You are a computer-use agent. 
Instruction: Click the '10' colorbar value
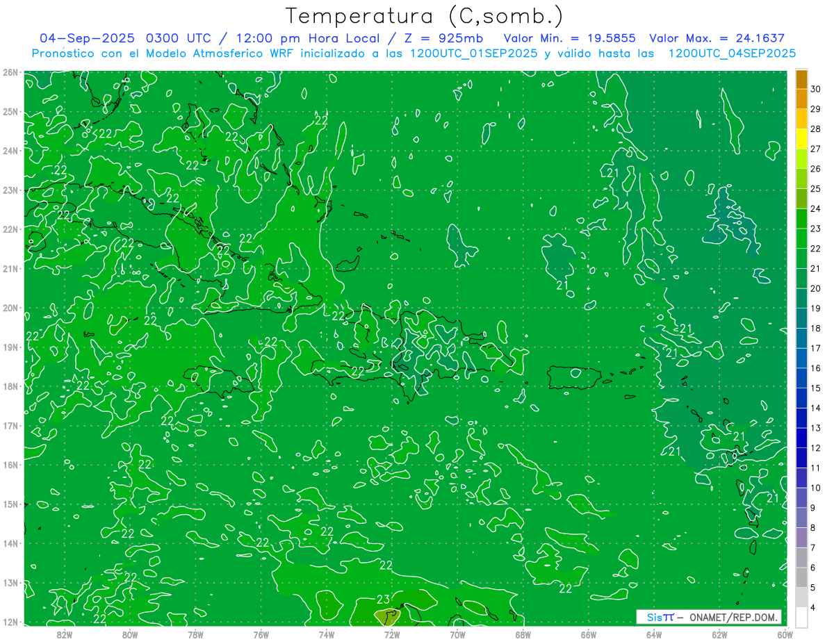click(x=816, y=488)
